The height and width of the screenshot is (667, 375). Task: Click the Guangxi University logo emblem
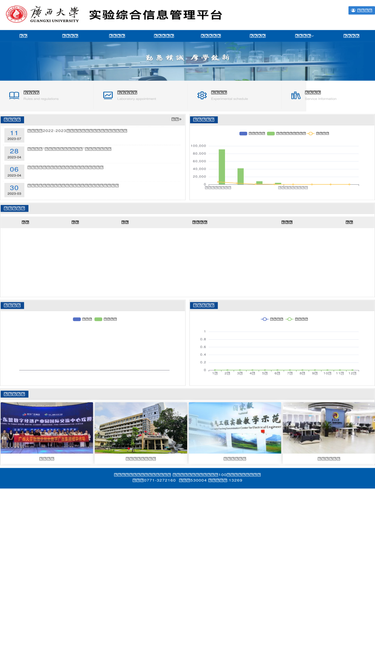[16, 14]
